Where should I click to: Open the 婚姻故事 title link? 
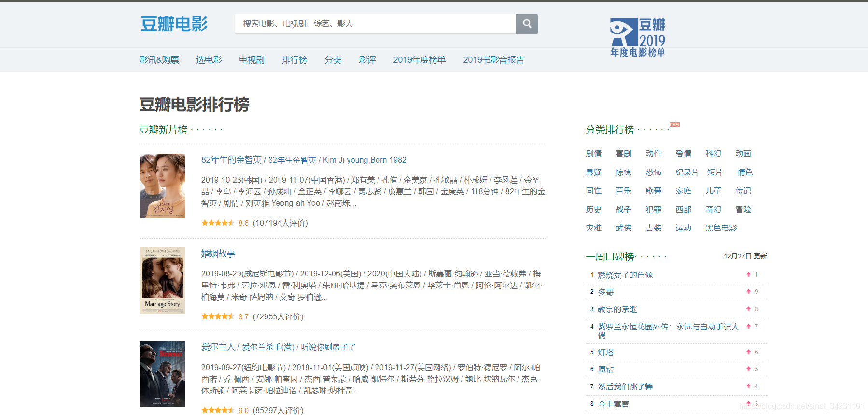(218, 254)
